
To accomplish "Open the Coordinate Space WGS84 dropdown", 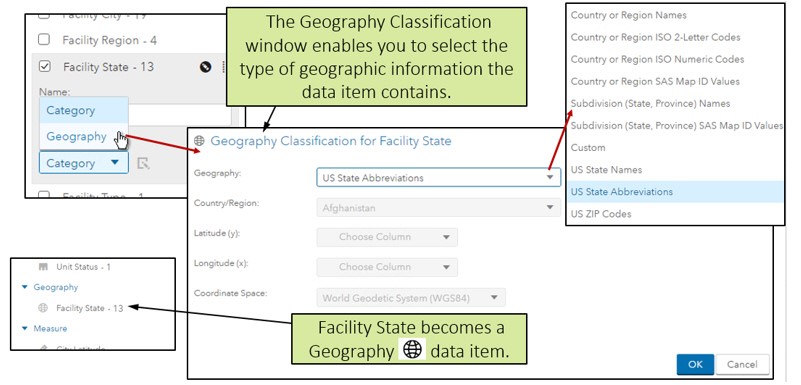I will tap(411, 298).
